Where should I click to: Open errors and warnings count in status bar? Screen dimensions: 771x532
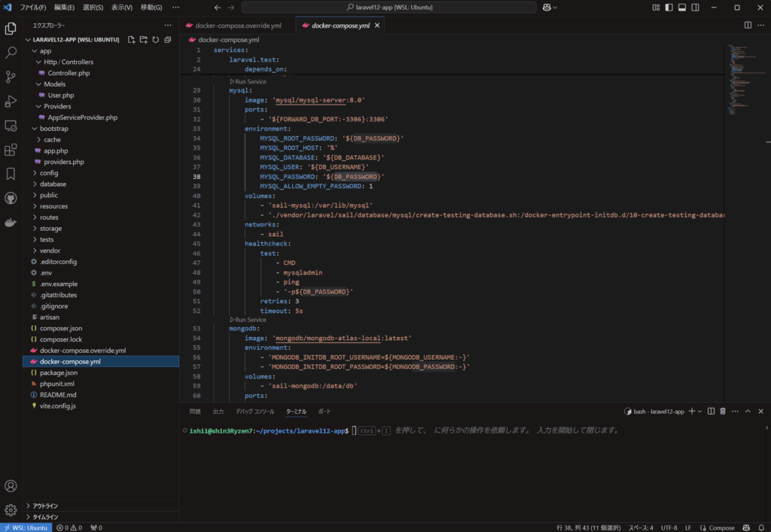(69, 527)
